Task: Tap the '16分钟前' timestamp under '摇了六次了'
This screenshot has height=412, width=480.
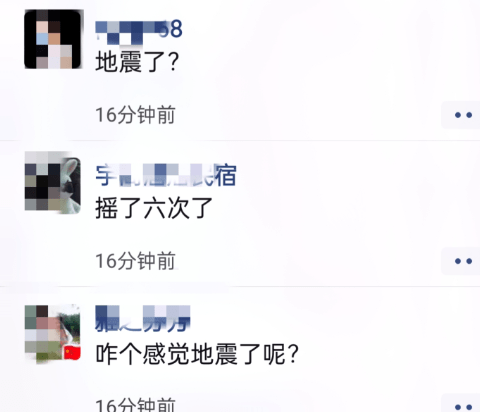Action: 135,261
